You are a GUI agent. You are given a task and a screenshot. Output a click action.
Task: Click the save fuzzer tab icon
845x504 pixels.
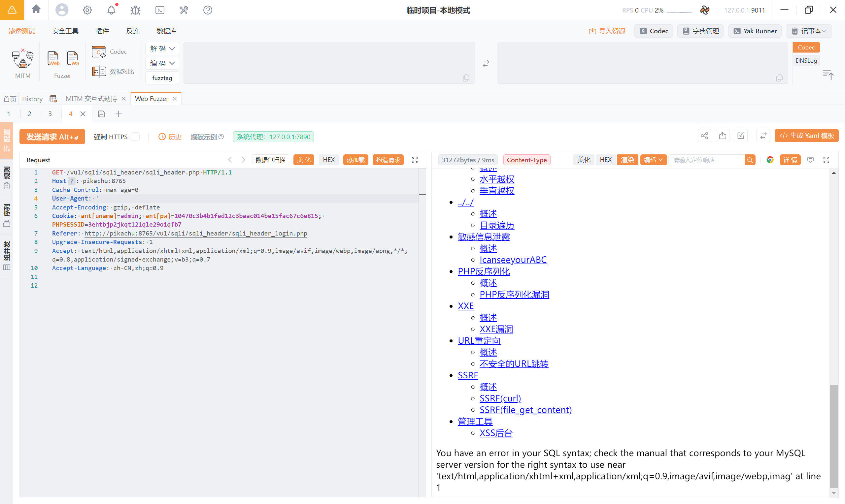[101, 114]
